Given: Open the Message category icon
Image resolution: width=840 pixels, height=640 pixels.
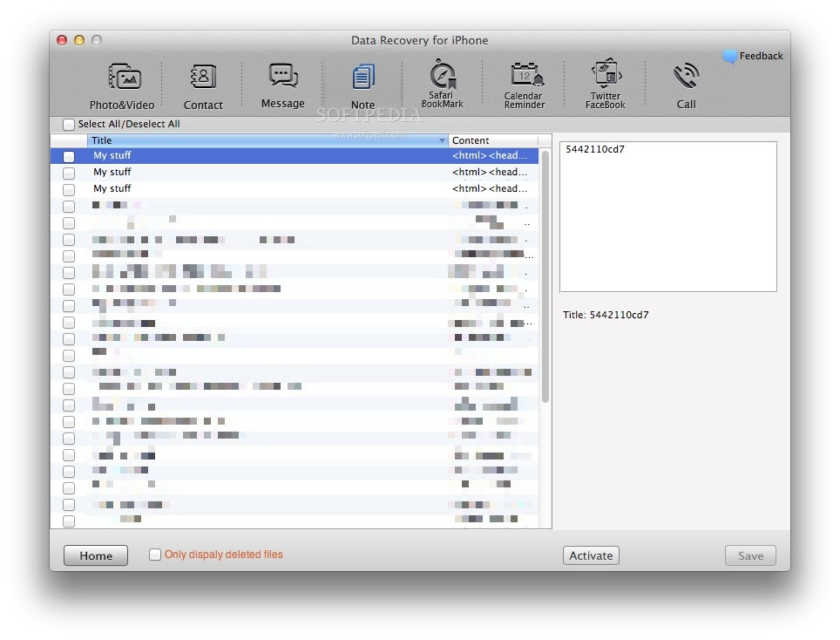Looking at the screenshot, I should click(x=283, y=76).
